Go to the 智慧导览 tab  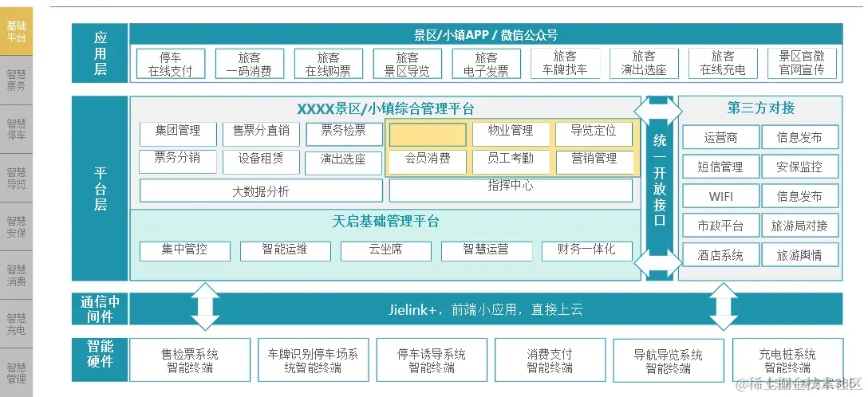coord(16,178)
